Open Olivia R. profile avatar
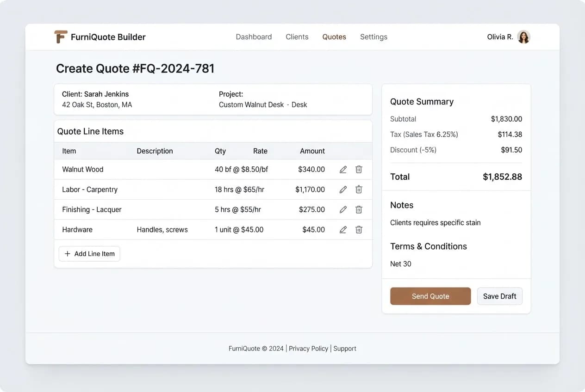585x392 pixels. tap(523, 37)
